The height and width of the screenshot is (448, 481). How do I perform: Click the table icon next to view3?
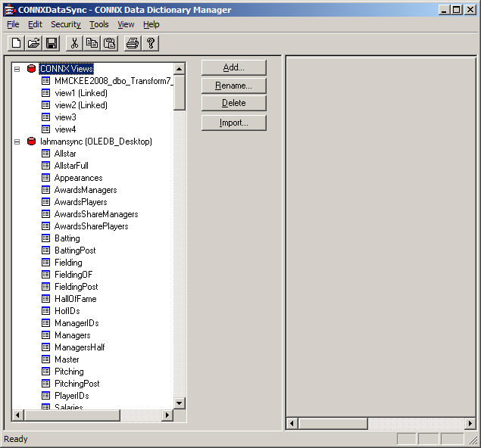[45, 117]
